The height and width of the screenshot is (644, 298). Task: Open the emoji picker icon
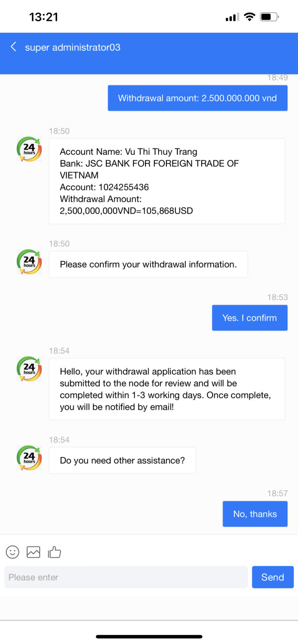coord(12,552)
